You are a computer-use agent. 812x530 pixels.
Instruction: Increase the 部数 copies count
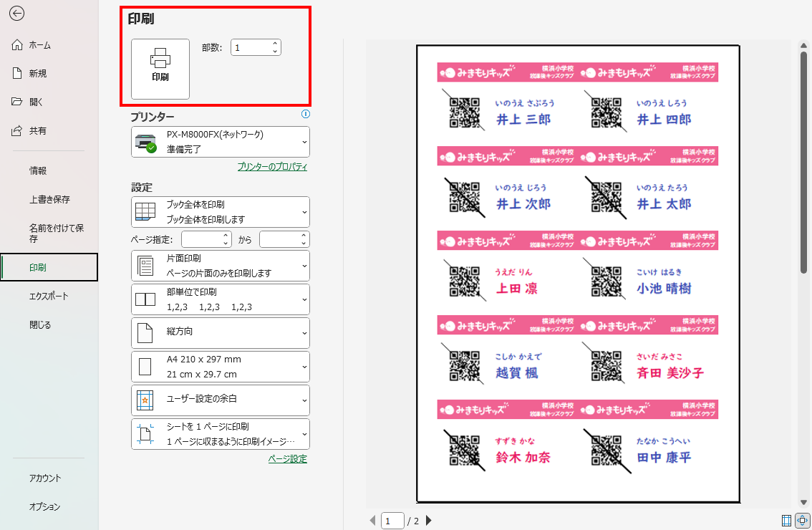tap(275, 44)
